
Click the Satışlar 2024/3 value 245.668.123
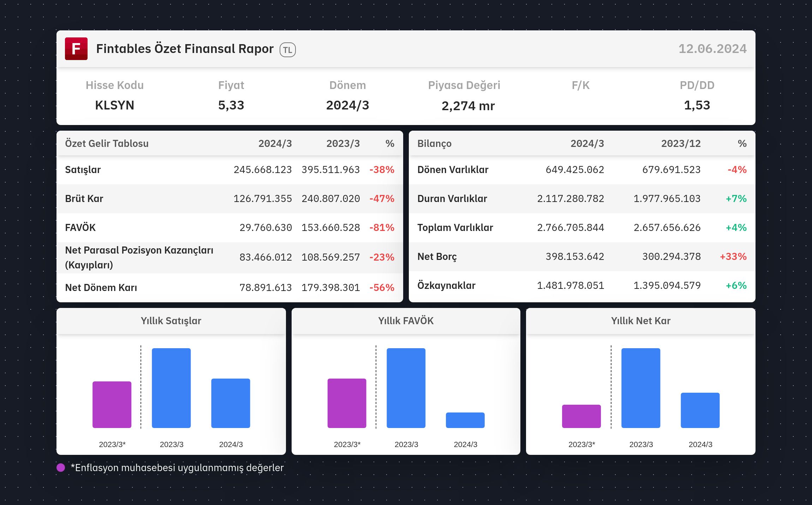coord(263,170)
